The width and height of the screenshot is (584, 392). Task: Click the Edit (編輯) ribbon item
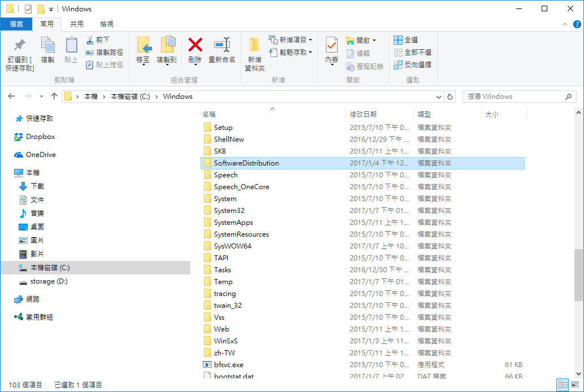tap(358, 53)
